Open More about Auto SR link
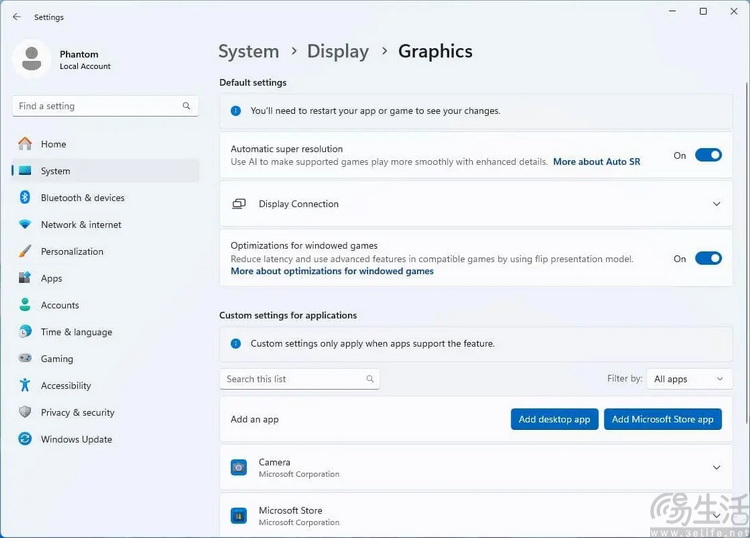Image resolution: width=750 pixels, height=538 pixels. [x=596, y=162]
